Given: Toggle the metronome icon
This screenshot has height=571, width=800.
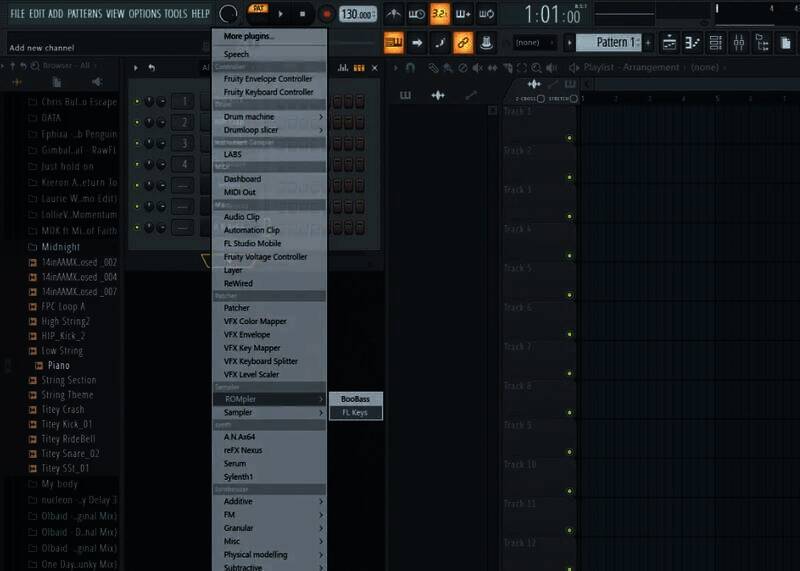Looking at the screenshot, I should [393, 14].
